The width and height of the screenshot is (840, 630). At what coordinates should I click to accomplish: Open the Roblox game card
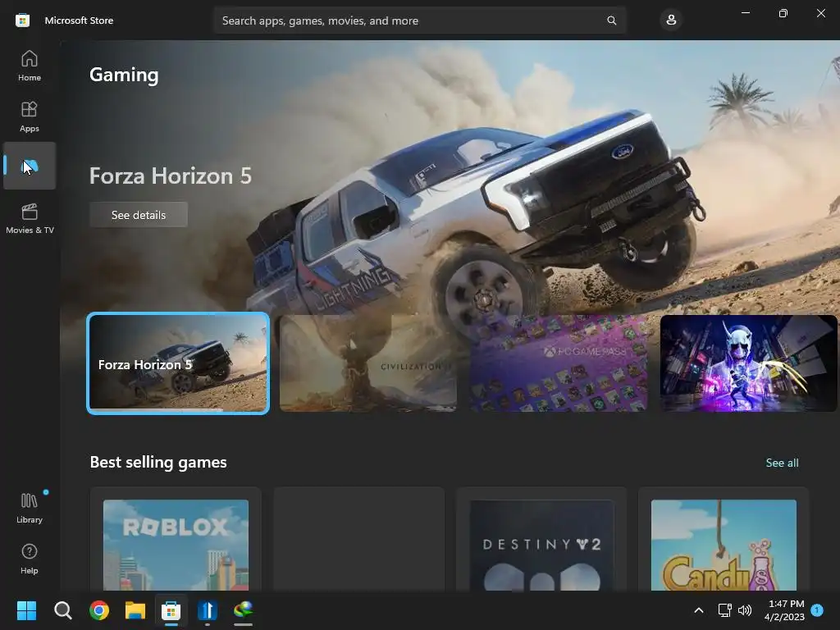click(x=176, y=539)
